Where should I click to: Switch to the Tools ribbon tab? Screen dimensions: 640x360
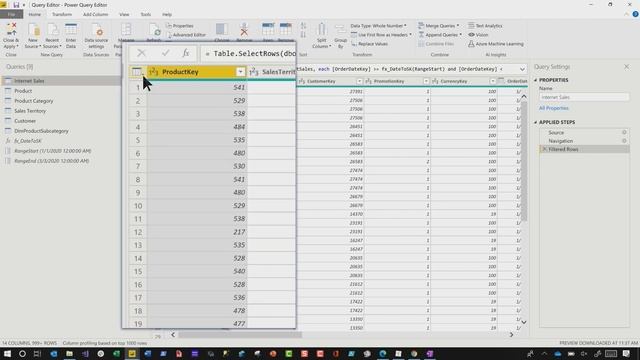146,14
